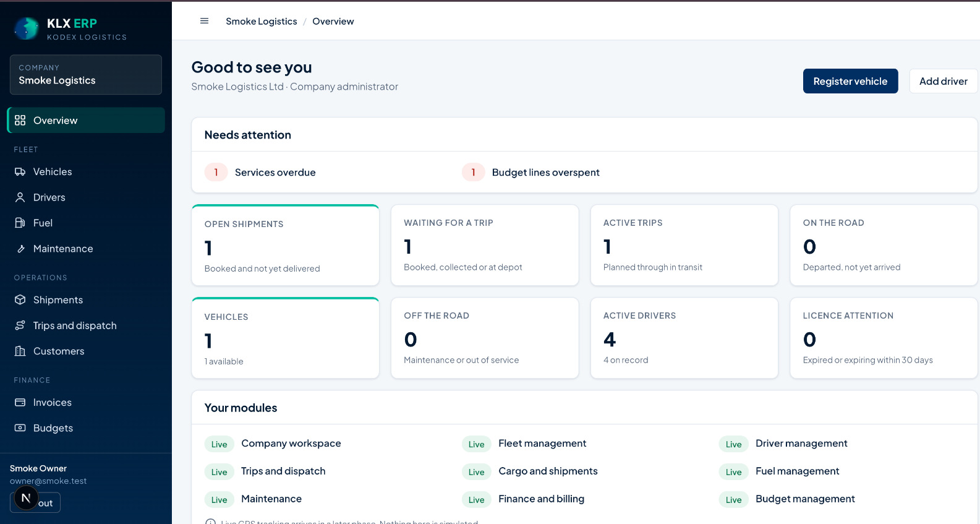Click the Vehicles truck icon
Image resolution: width=980 pixels, height=524 pixels.
20,172
